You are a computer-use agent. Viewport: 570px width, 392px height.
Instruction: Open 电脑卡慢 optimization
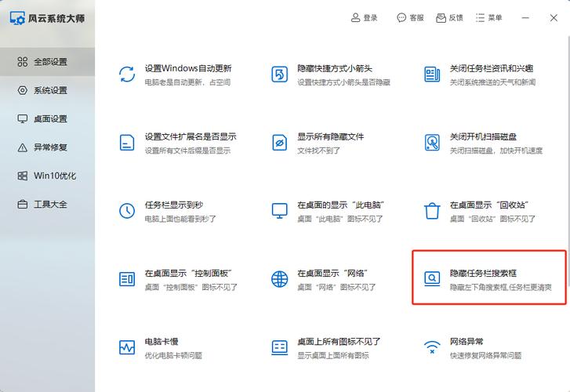pyautogui.click(x=162, y=342)
